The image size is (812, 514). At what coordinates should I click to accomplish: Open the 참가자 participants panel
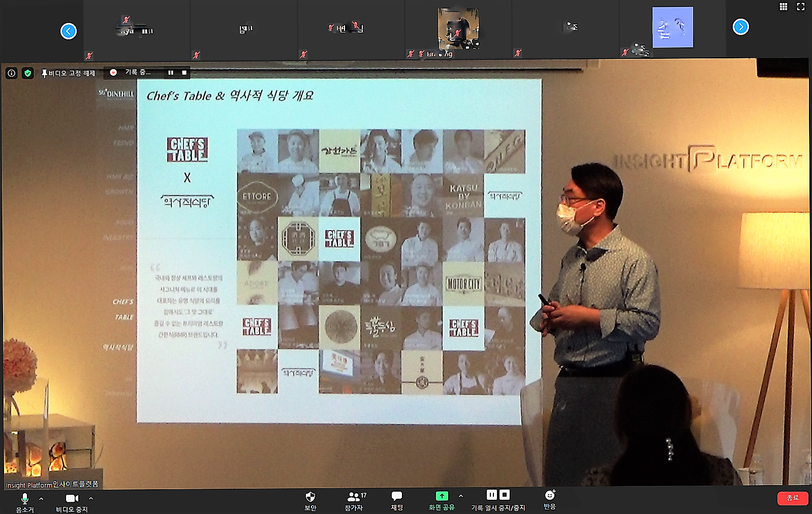355,501
